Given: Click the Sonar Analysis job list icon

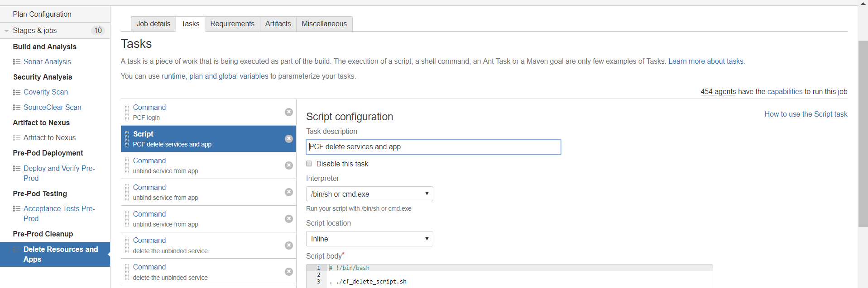Looking at the screenshot, I should 17,62.
